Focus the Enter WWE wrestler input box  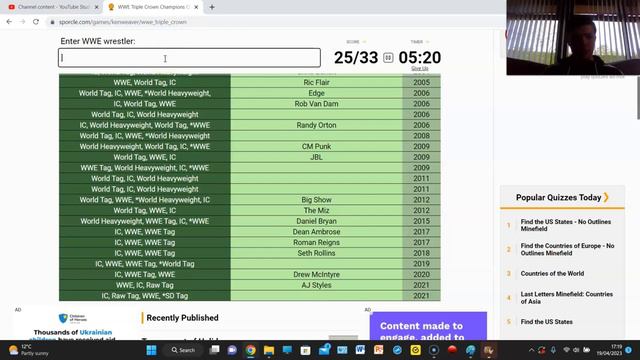189,58
